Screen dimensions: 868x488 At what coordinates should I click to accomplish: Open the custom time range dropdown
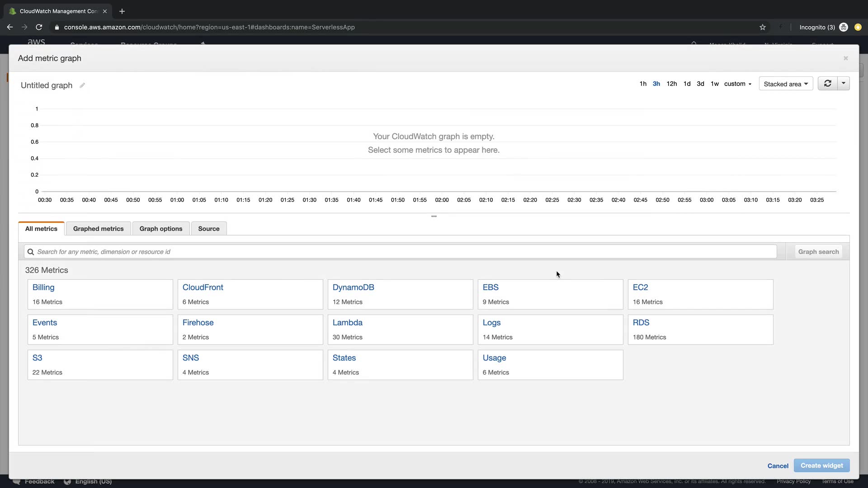pos(737,84)
